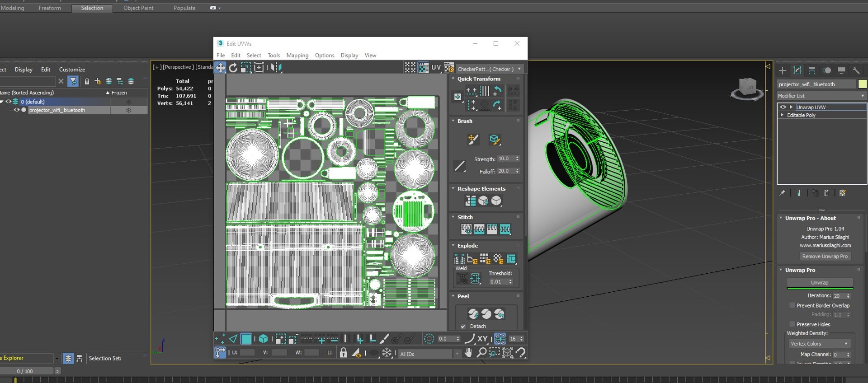The image size is (868, 383).
Task: Expand the Editable Poly stack entry
Action: coord(782,115)
